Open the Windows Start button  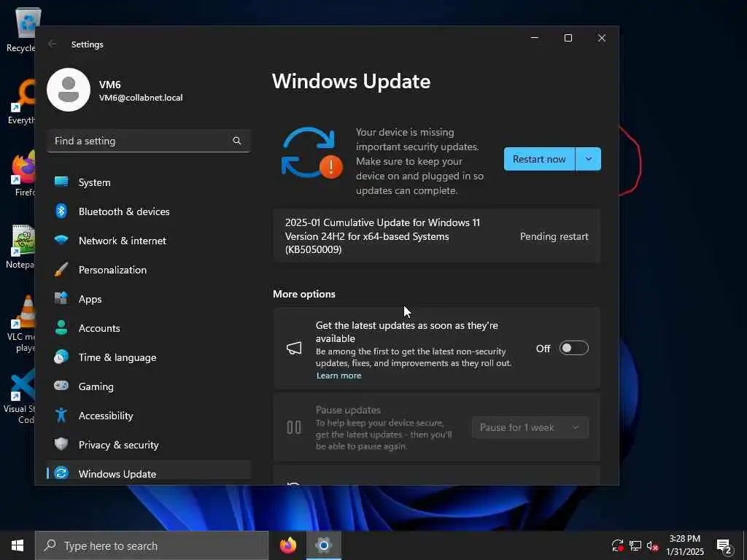click(x=18, y=545)
